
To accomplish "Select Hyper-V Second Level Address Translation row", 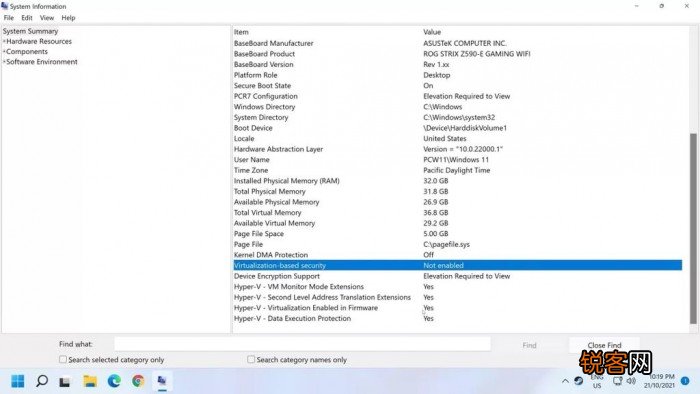I will click(x=458, y=298).
